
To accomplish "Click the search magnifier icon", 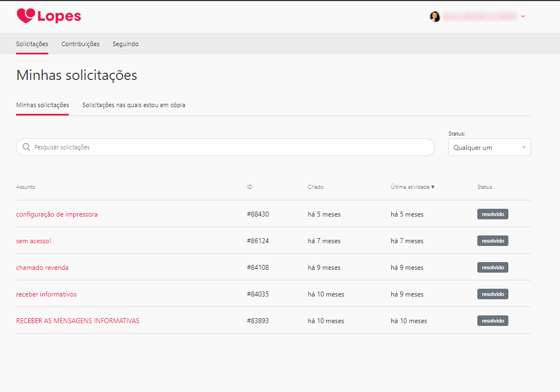I will point(26,147).
